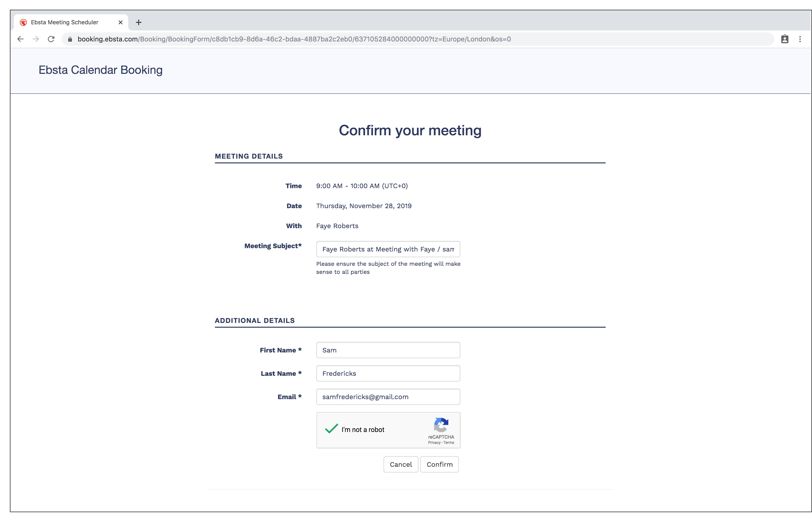812x522 pixels.
Task: Click the browser back arrow
Action: [20, 39]
